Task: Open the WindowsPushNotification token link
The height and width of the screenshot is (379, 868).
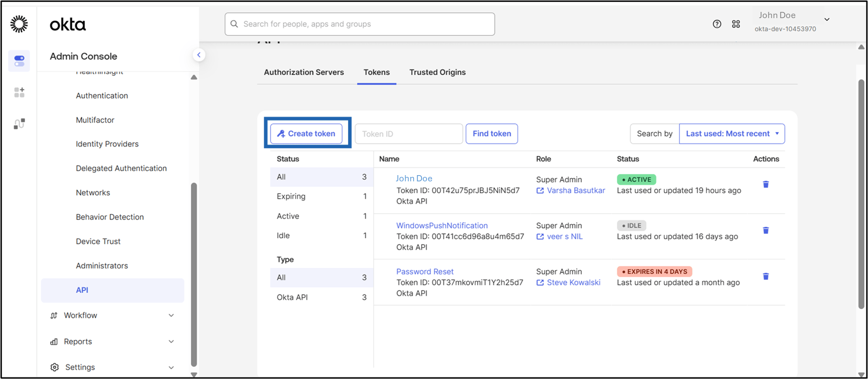Action: click(x=442, y=225)
